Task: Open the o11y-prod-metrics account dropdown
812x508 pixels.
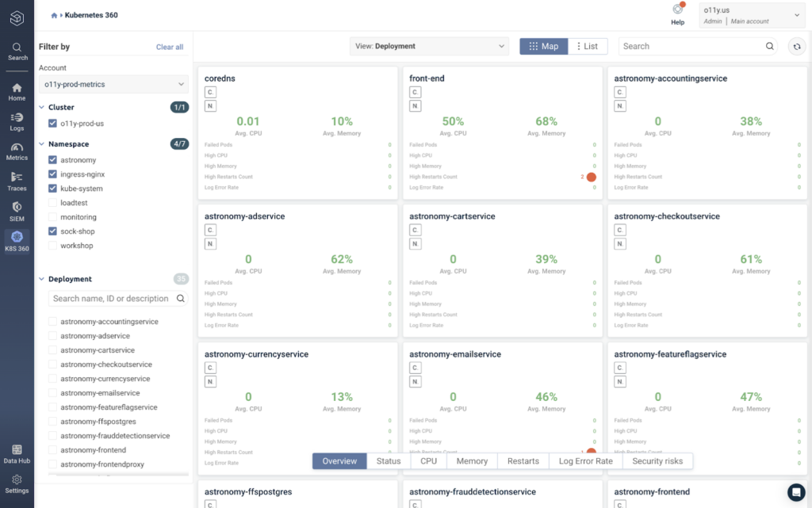Action: click(113, 84)
